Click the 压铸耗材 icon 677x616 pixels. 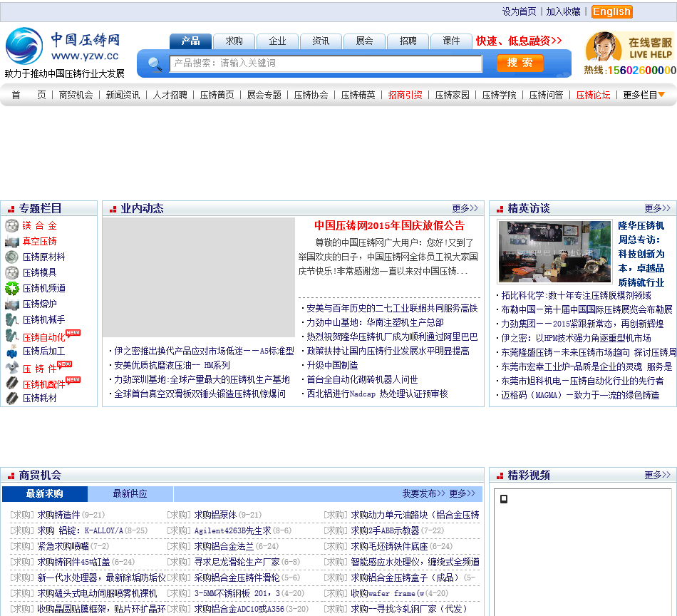[x=11, y=398]
